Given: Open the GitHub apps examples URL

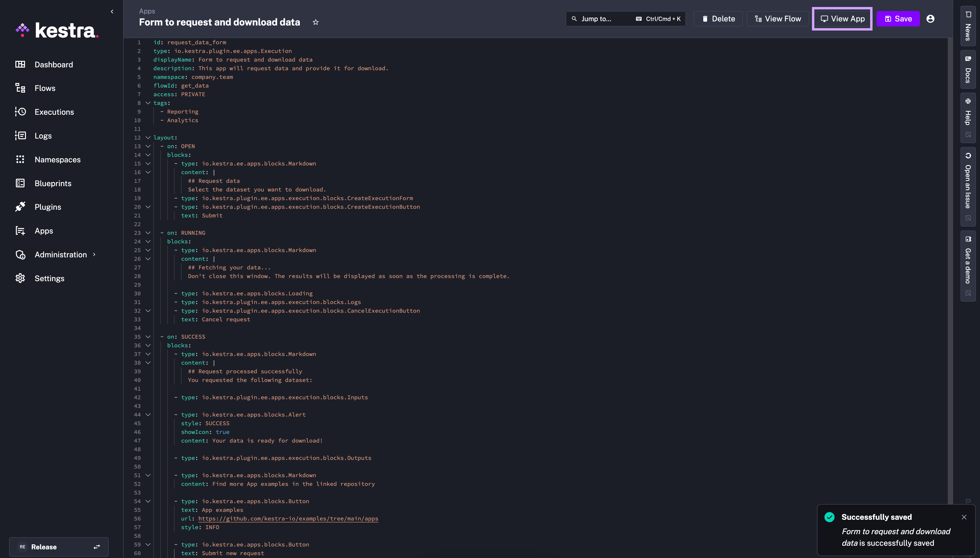Looking at the screenshot, I should pos(288,519).
